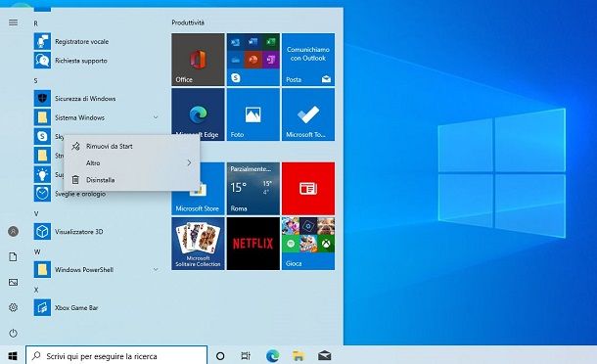
Task: Click the letter V section header
Action: coord(36,214)
